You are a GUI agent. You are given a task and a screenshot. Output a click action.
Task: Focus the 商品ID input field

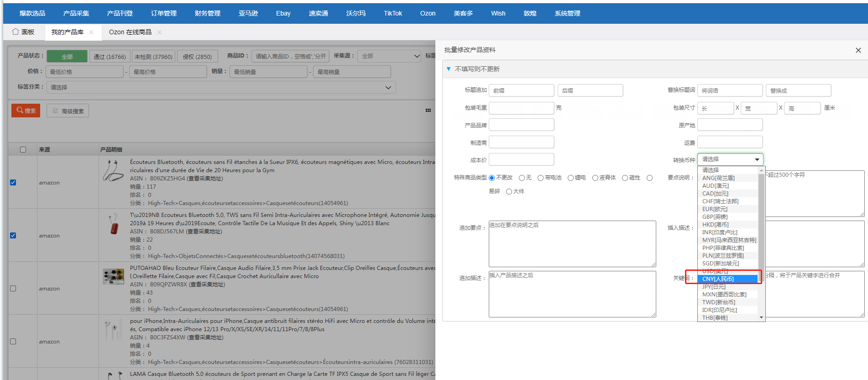[x=290, y=56]
